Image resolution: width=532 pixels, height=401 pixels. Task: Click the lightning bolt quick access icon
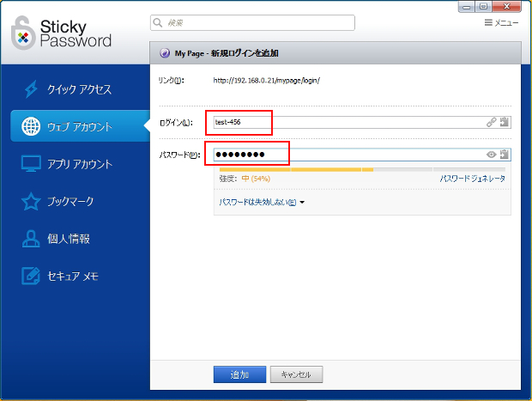tap(31, 89)
